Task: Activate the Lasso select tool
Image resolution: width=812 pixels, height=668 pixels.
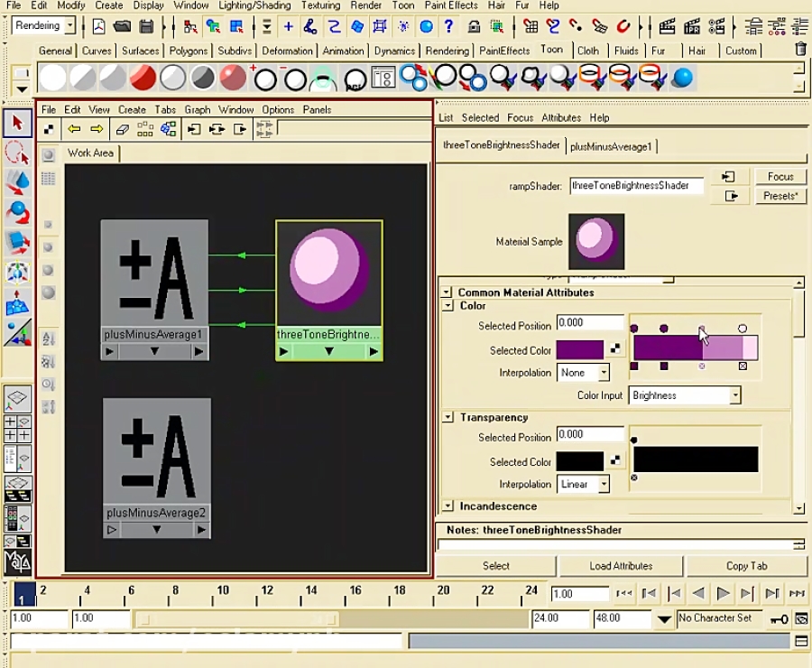Action: (x=17, y=152)
